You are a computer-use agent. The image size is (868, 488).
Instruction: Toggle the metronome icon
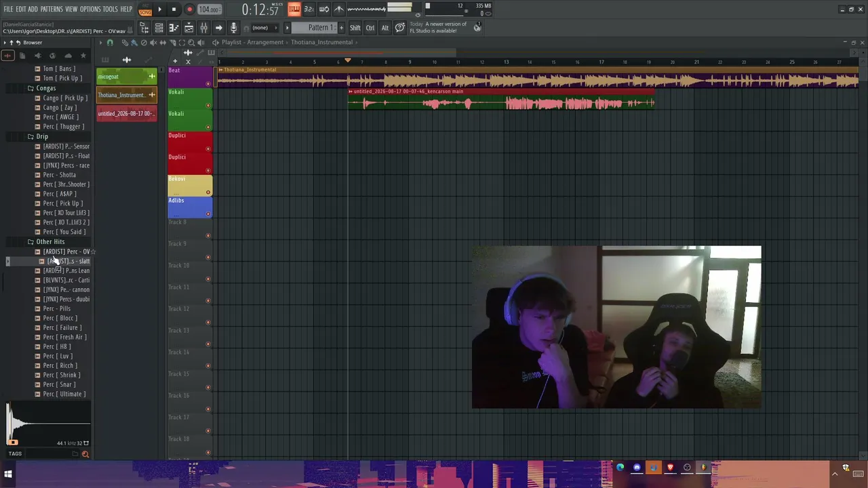coord(339,9)
